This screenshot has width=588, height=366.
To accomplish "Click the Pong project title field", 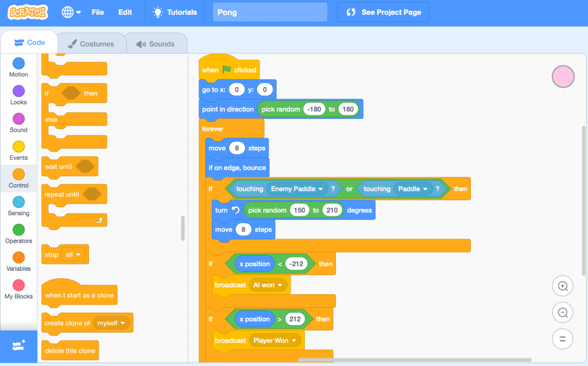I will pos(270,12).
